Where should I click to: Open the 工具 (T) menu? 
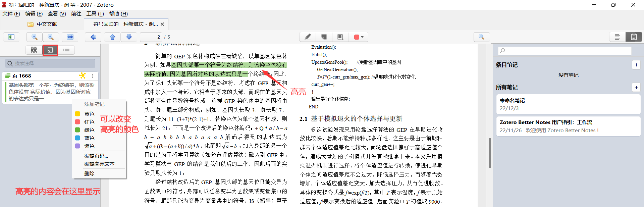95,14
